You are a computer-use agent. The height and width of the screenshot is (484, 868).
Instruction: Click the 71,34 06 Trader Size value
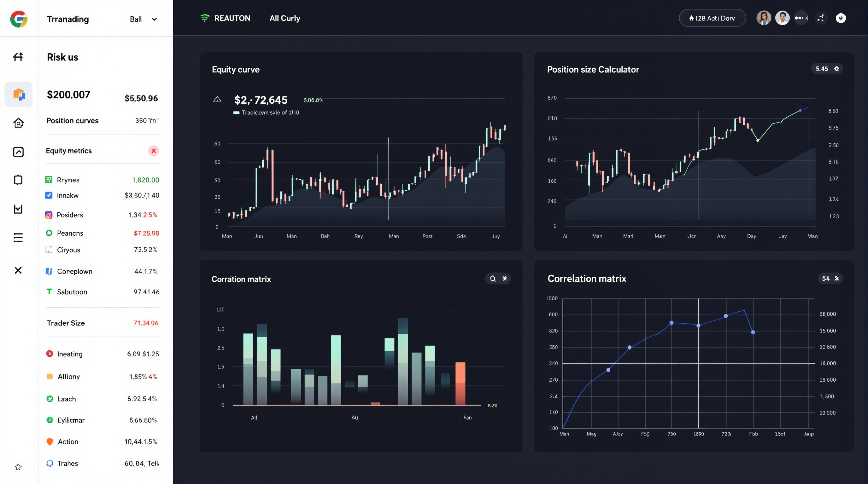point(146,323)
